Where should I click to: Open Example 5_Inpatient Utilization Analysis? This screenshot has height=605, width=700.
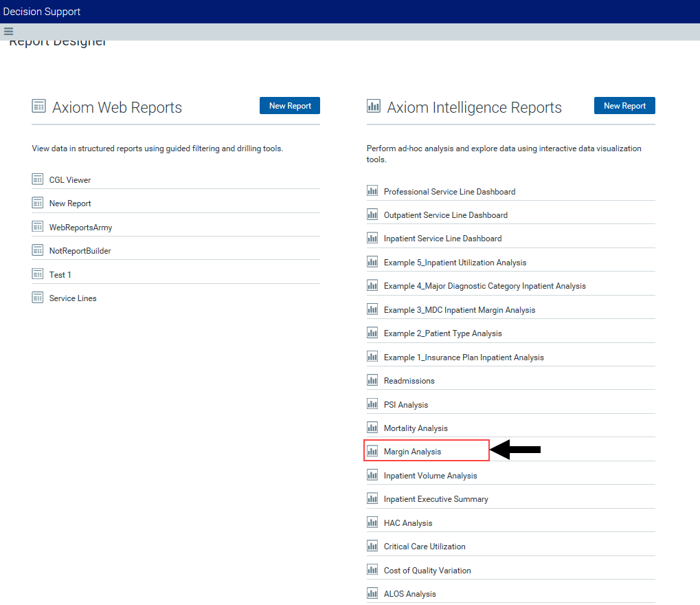coord(455,263)
